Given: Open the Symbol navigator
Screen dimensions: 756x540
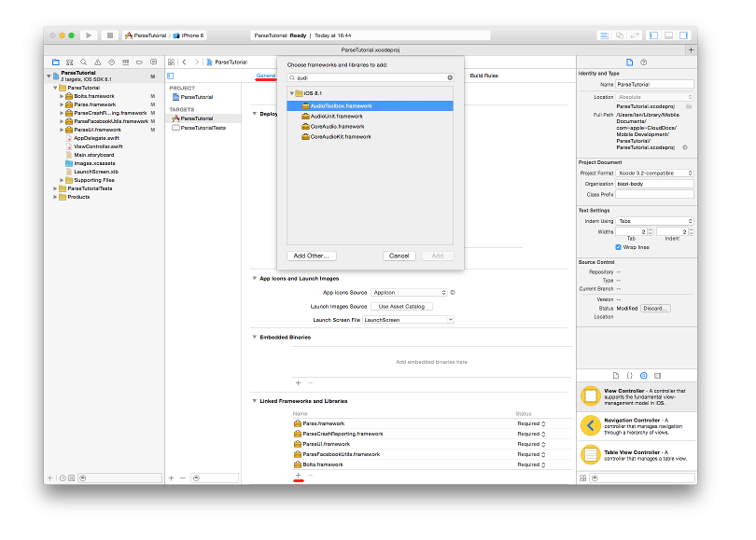Looking at the screenshot, I should pyautogui.click(x=70, y=62).
